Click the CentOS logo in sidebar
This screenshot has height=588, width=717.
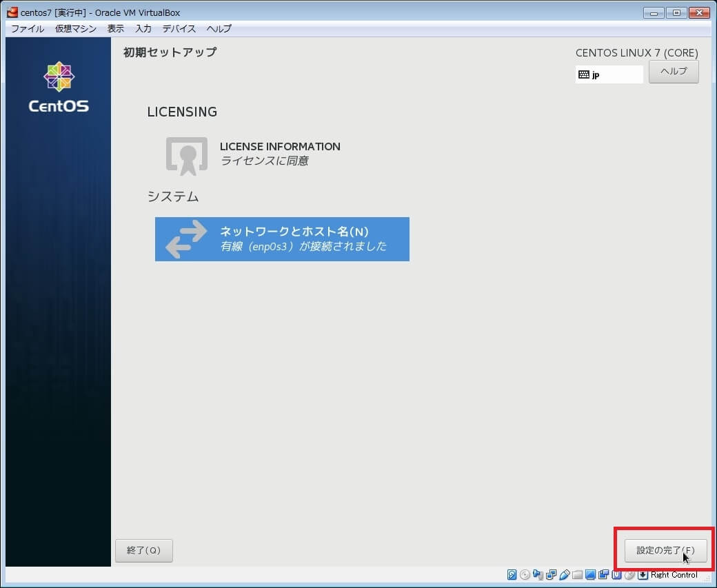[59, 88]
